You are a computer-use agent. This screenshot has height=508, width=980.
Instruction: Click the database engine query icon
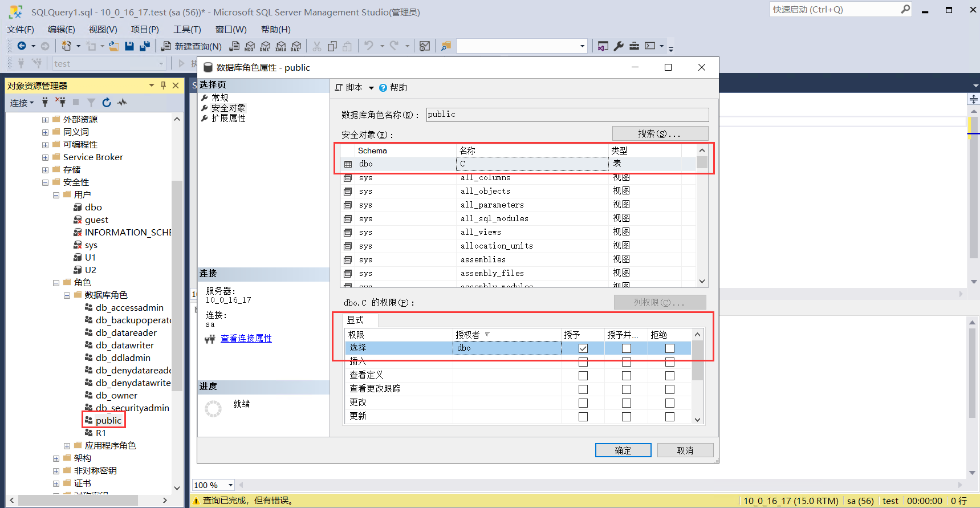click(234, 46)
